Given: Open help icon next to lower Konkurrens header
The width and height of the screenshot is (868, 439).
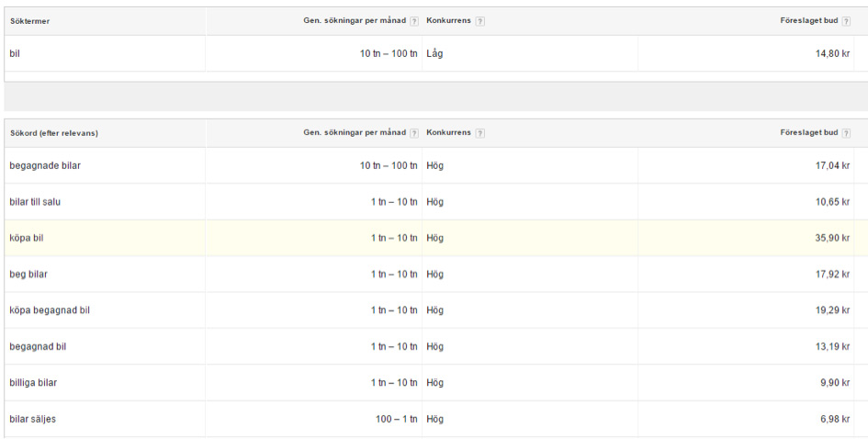Looking at the screenshot, I should 480,133.
